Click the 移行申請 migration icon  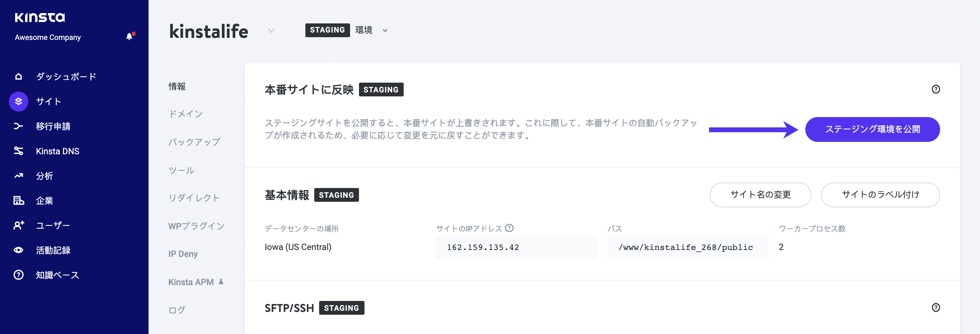coord(18,126)
